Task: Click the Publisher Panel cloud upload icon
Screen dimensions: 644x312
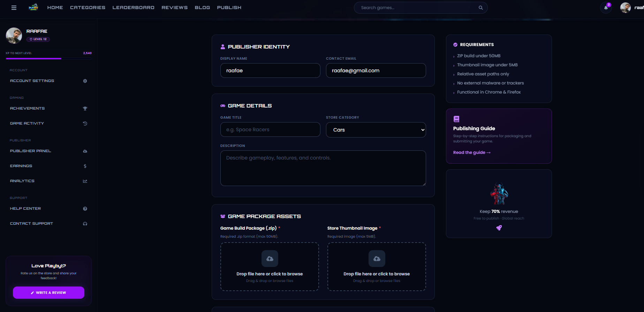Action: point(85,151)
